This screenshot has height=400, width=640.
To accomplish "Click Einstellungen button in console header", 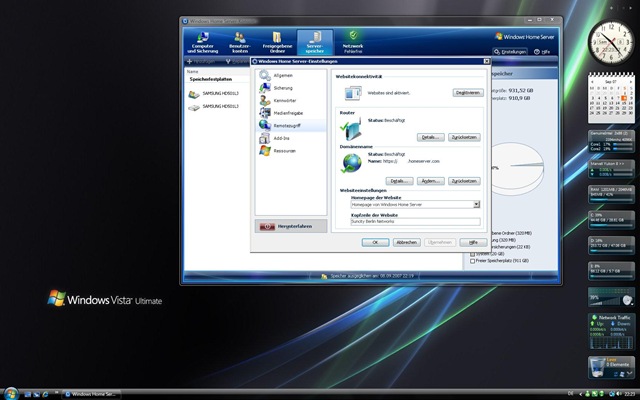I will pos(510,52).
